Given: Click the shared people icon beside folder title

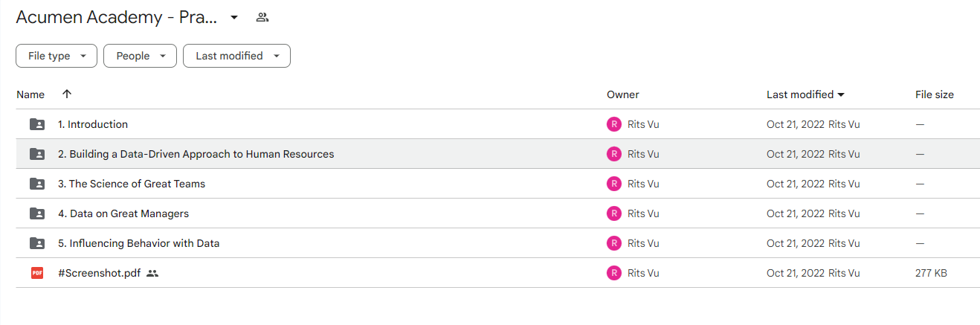Looking at the screenshot, I should point(262,17).
